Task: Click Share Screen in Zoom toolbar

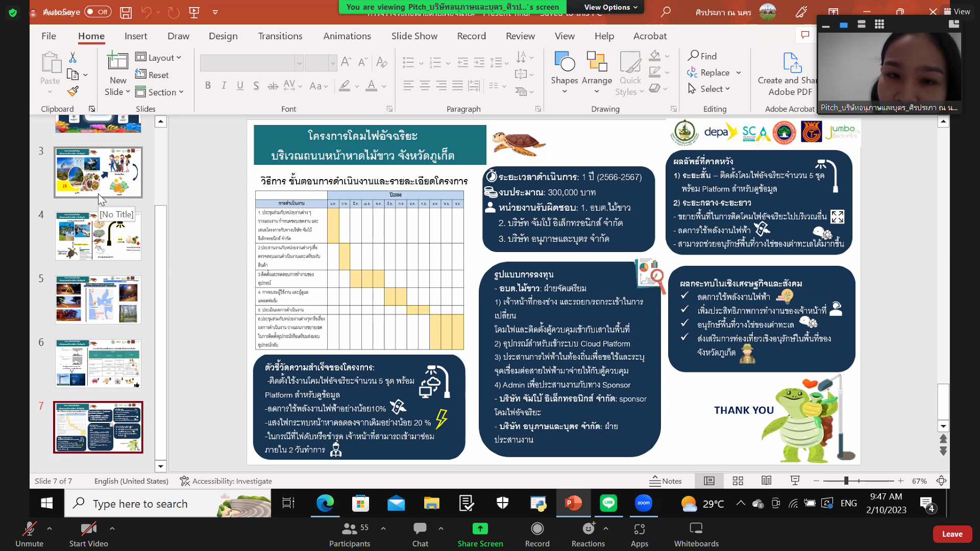Action: [x=480, y=534]
